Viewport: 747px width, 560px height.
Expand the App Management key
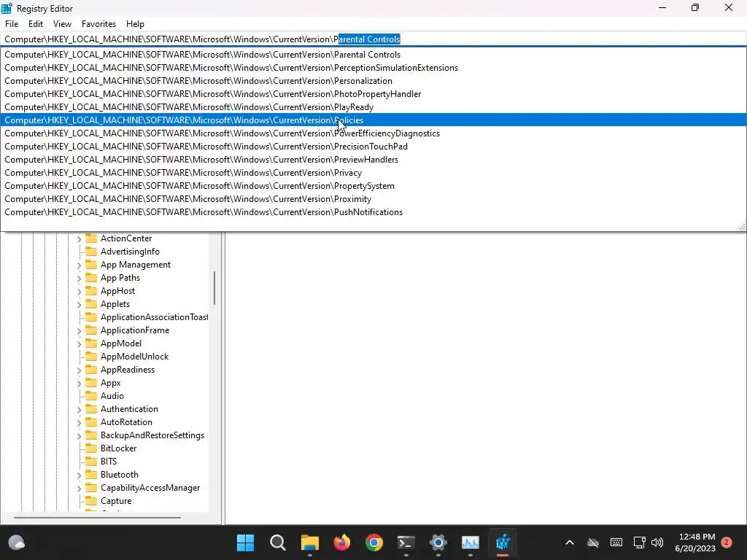click(x=79, y=265)
